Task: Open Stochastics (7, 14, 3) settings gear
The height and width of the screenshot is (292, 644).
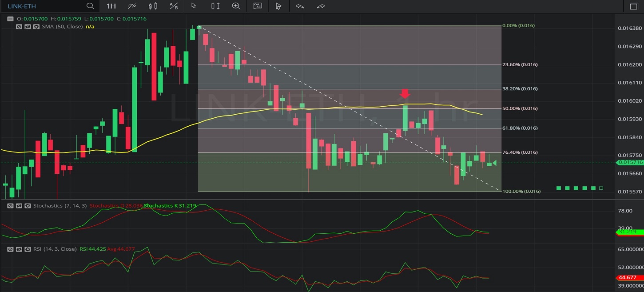Action: pyautogui.click(x=28, y=206)
